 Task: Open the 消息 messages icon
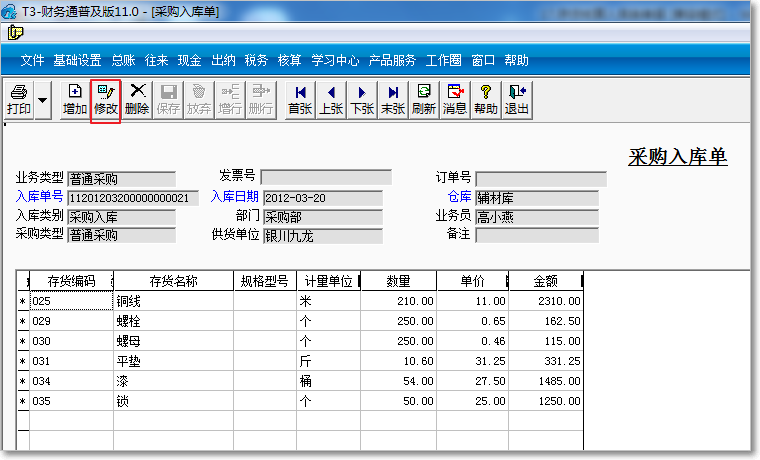click(455, 99)
